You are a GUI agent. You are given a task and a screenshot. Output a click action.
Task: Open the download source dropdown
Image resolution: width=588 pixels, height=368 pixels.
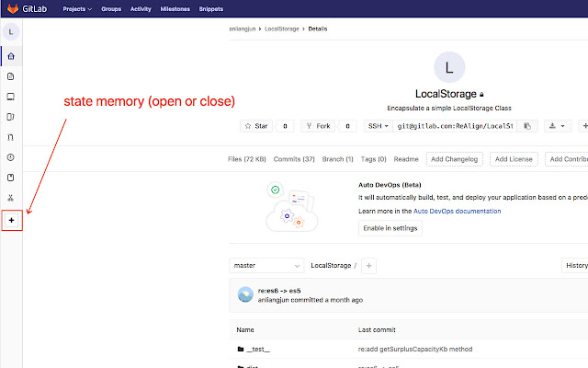[x=558, y=126]
